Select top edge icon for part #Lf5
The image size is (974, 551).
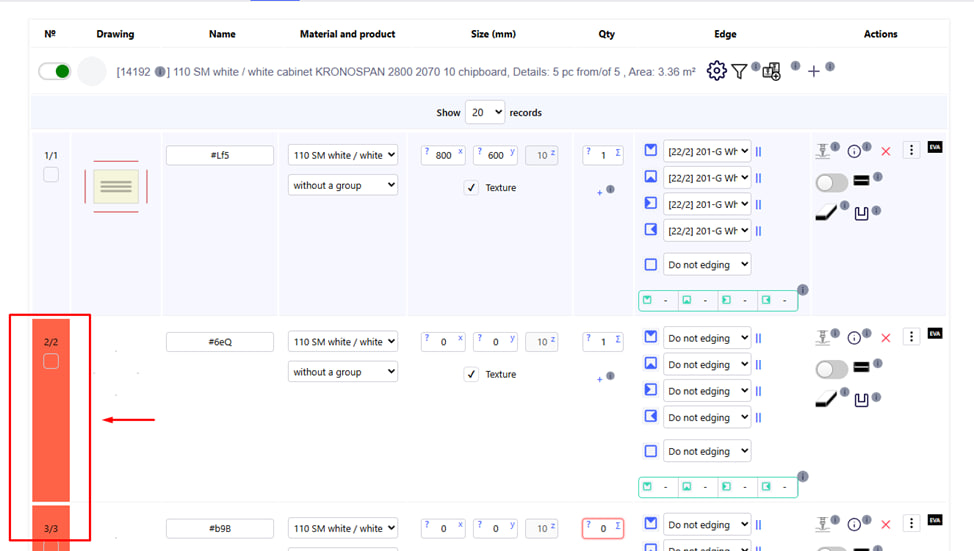[651, 151]
